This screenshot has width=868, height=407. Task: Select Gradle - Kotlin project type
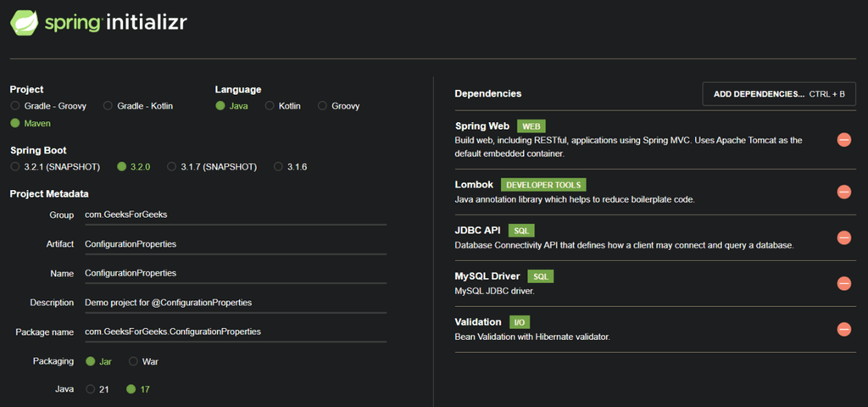[x=108, y=106]
